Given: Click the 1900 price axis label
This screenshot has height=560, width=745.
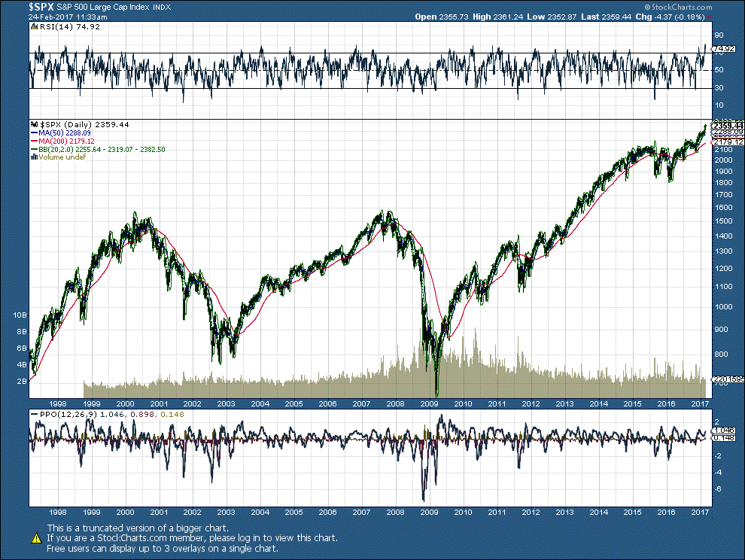Looking at the screenshot, I should pos(723,172).
